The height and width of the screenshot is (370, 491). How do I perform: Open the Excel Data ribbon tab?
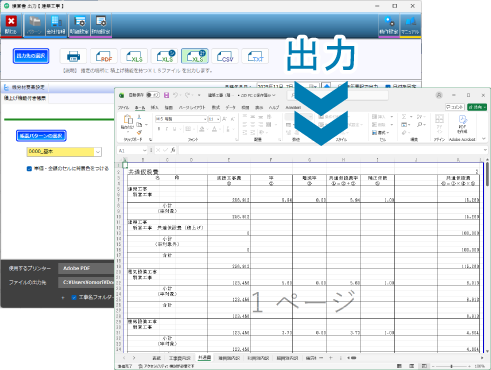click(230, 107)
